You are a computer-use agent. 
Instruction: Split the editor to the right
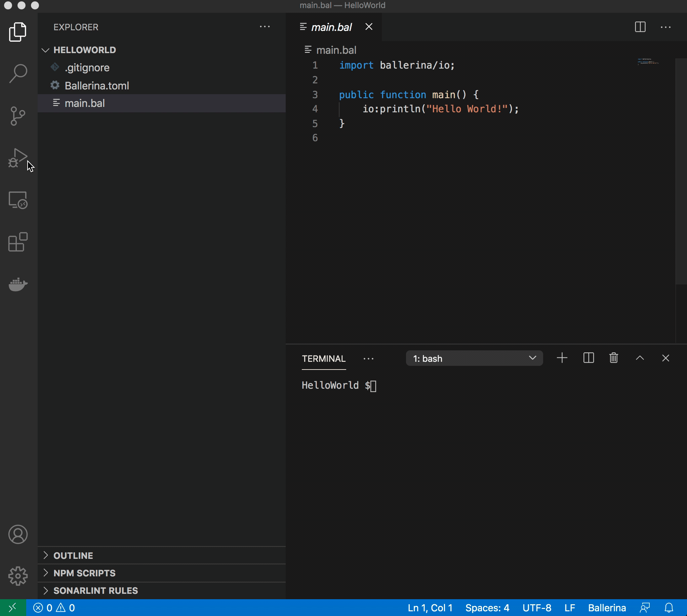[640, 27]
